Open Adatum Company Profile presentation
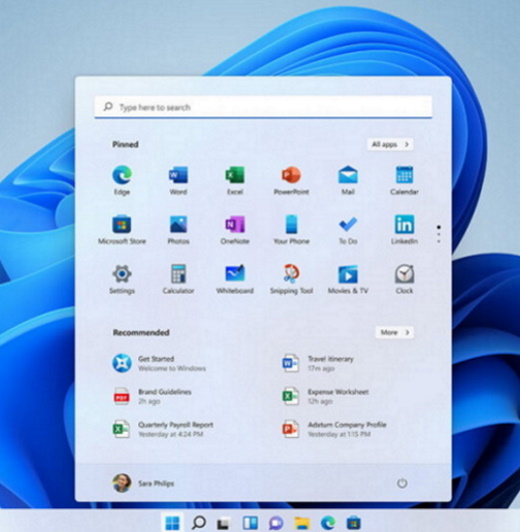The height and width of the screenshot is (532, 520). tap(334, 429)
